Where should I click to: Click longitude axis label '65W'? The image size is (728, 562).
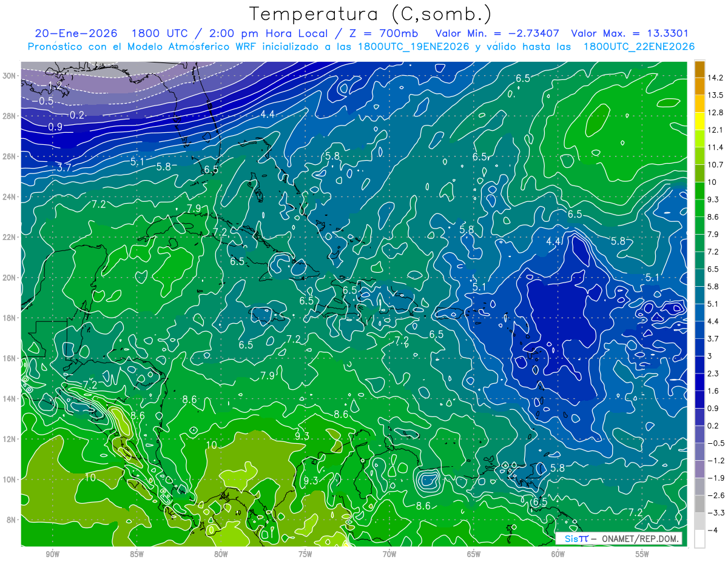pos(474,554)
